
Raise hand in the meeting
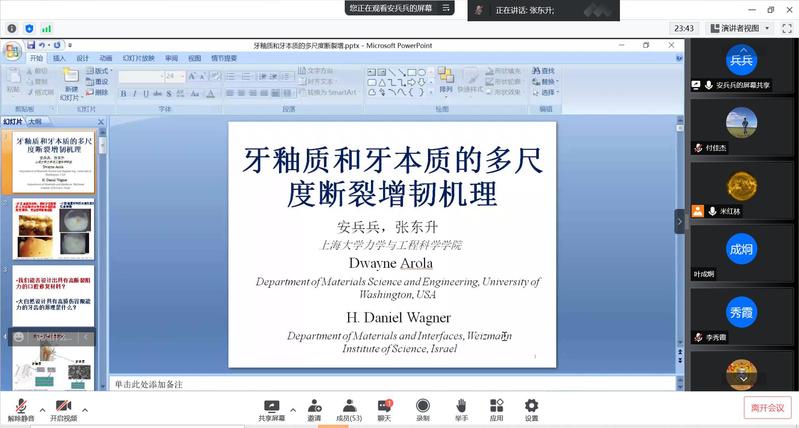(x=461, y=406)
